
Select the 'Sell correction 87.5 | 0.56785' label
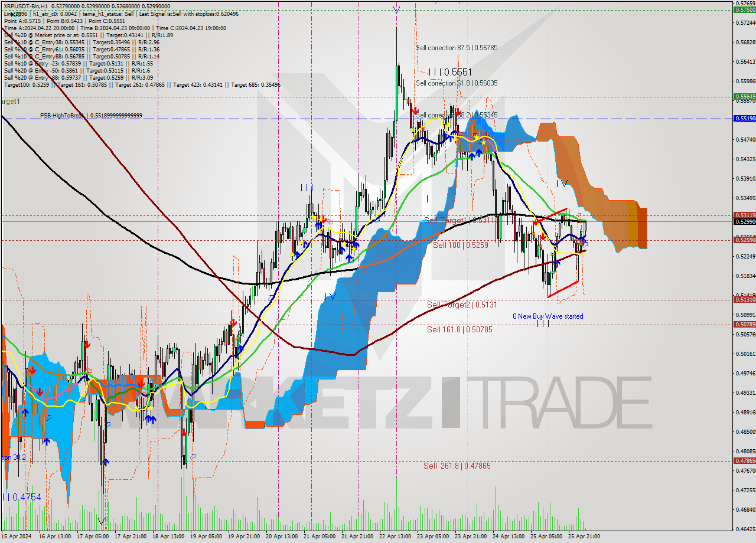(x=457, y=48)
